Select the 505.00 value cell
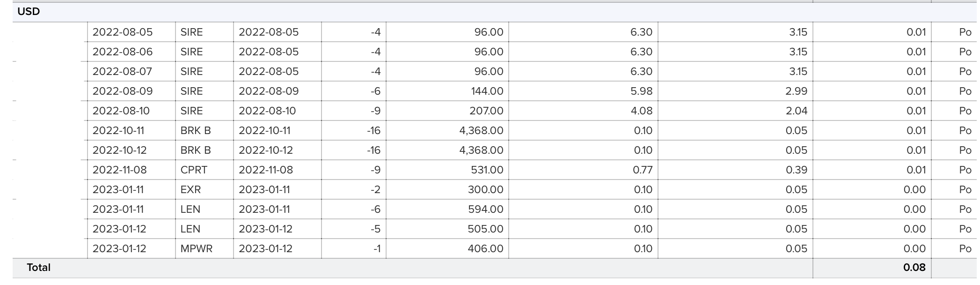 pos(485,229)
